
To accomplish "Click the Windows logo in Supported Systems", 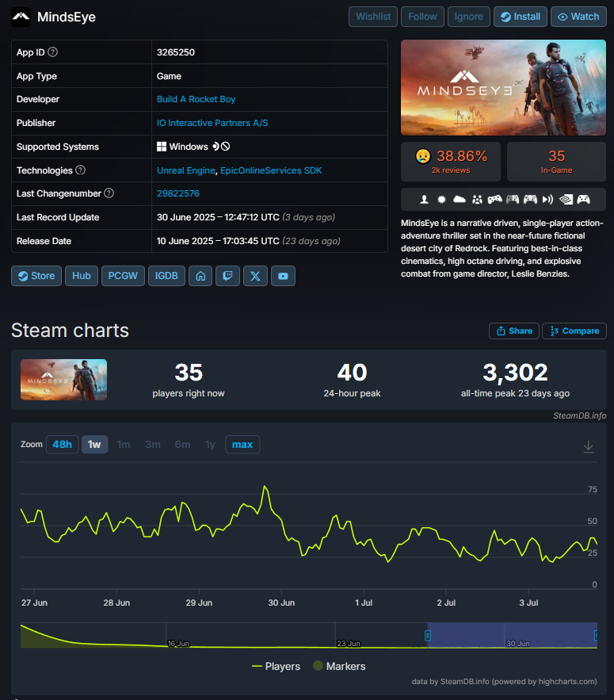I will point(162,147).
